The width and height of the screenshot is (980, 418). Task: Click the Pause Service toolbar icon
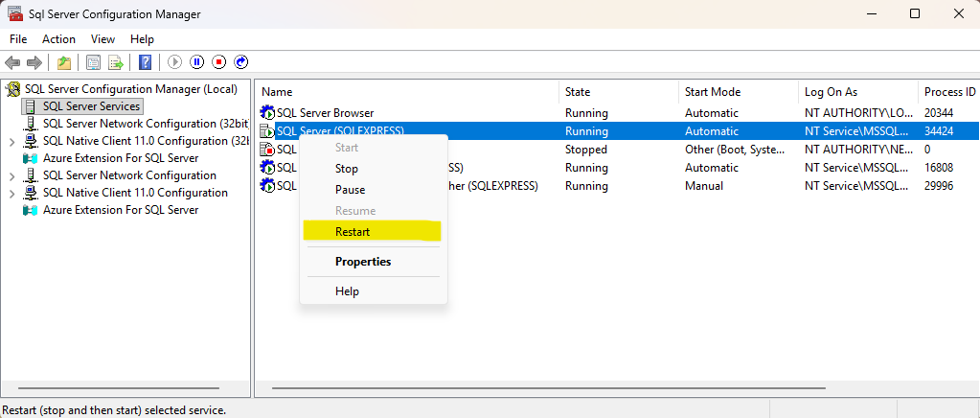pos(197,62)
